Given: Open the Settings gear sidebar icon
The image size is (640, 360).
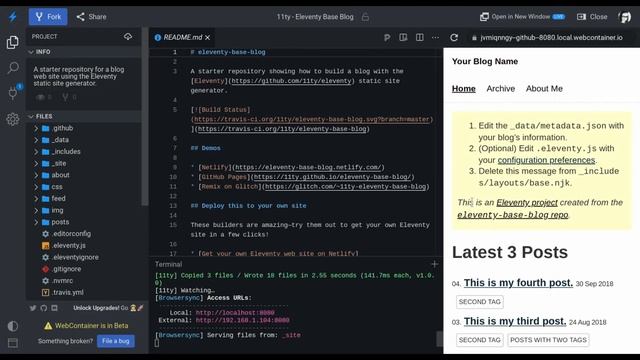Looking at the screenshot, I should (x=13, y=119).
